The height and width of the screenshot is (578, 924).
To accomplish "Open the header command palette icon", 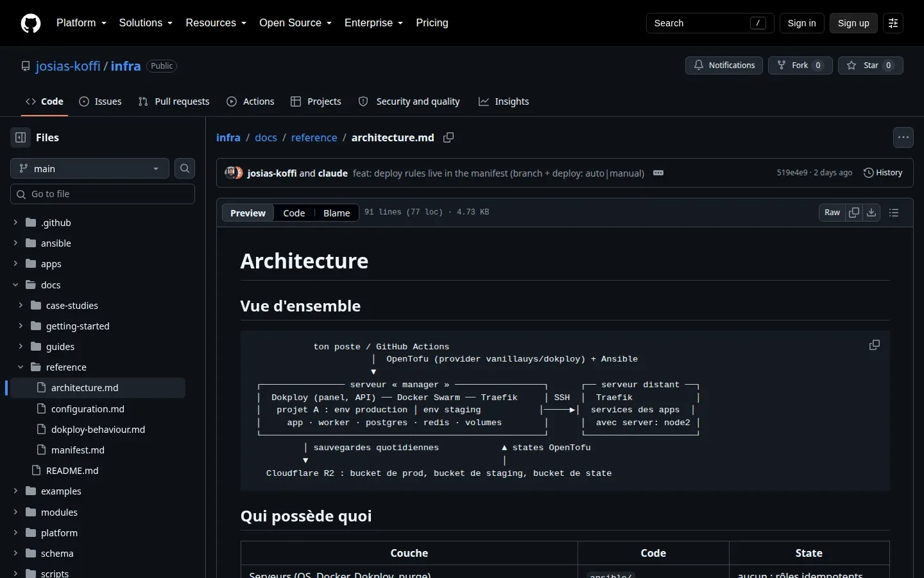I will coord(893,23).
